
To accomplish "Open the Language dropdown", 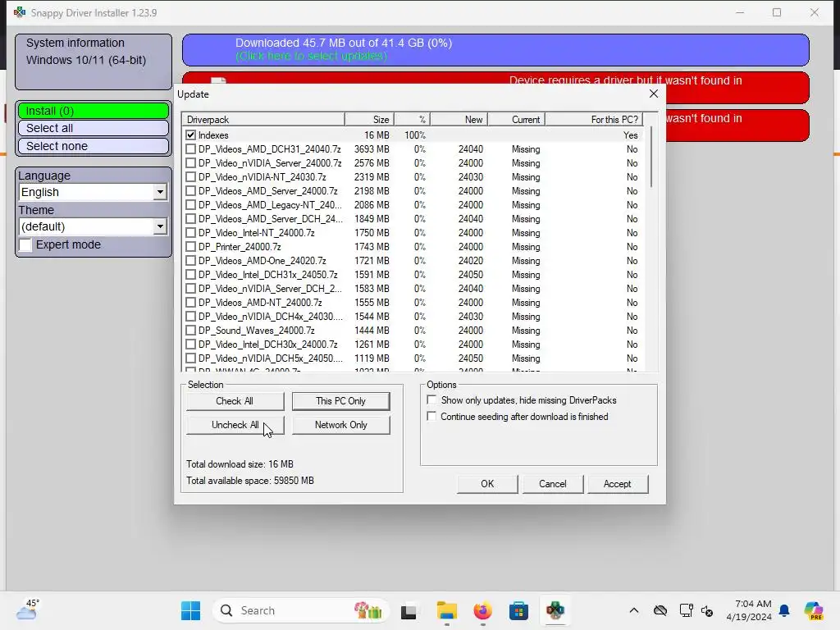I will click(x=160, y=192).
